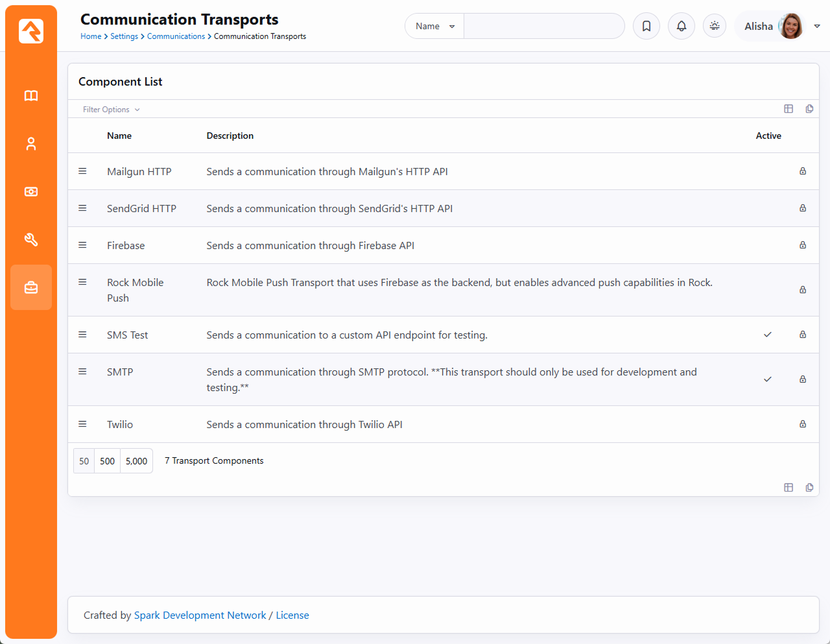
Task: Click the lock icon on Mailgun HTTP row
Action: (x=803, y=171)
